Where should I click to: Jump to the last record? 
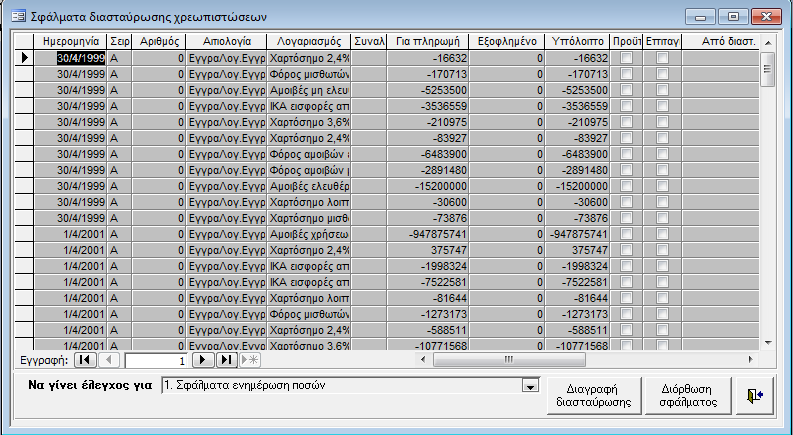227,359
